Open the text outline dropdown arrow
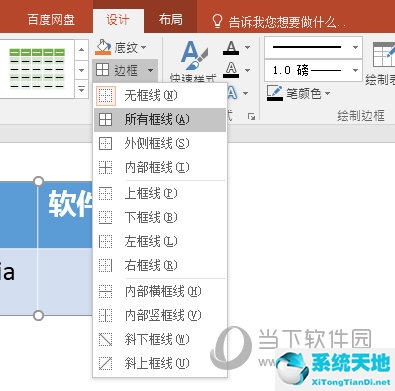Screen dimensions: 395x391 coord(247,70)
